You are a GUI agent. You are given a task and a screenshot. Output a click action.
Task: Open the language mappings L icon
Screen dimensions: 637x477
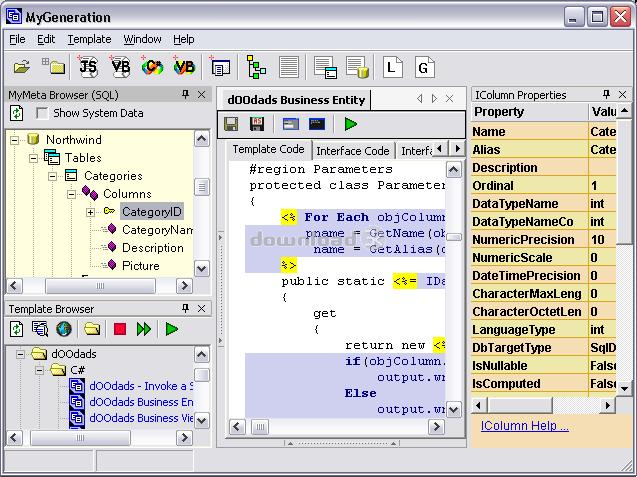click(392, 67)
